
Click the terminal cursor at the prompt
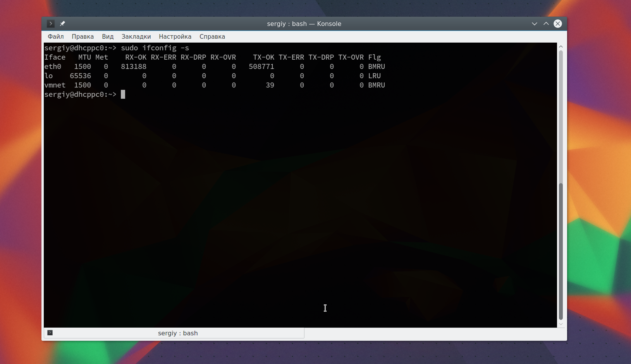(x=123, y=94)
